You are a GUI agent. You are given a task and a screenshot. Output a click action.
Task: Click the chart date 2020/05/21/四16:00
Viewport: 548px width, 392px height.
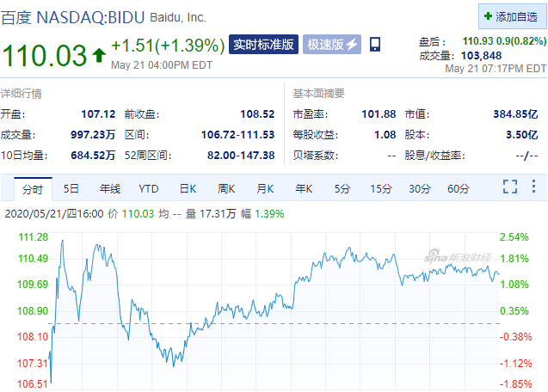(x=54, y=213)
